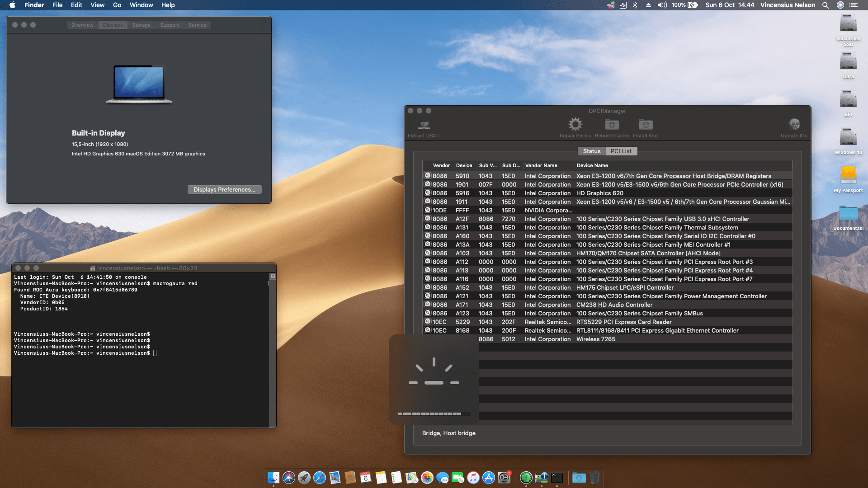This screenshot has width=868, height=488.
Task: Open the My Passport drive on desktop
Action: point(848,175)
